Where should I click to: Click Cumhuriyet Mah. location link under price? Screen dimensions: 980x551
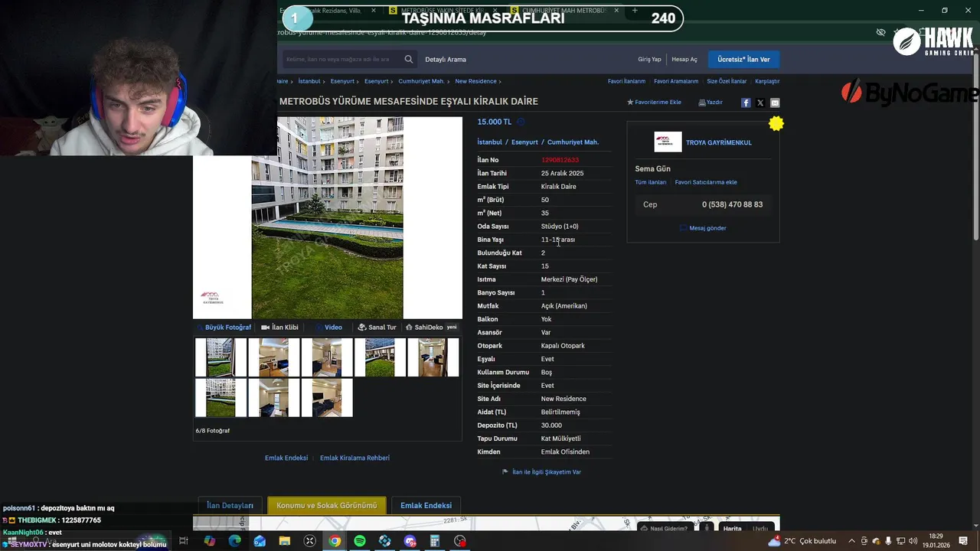click(x=573, y=142)
